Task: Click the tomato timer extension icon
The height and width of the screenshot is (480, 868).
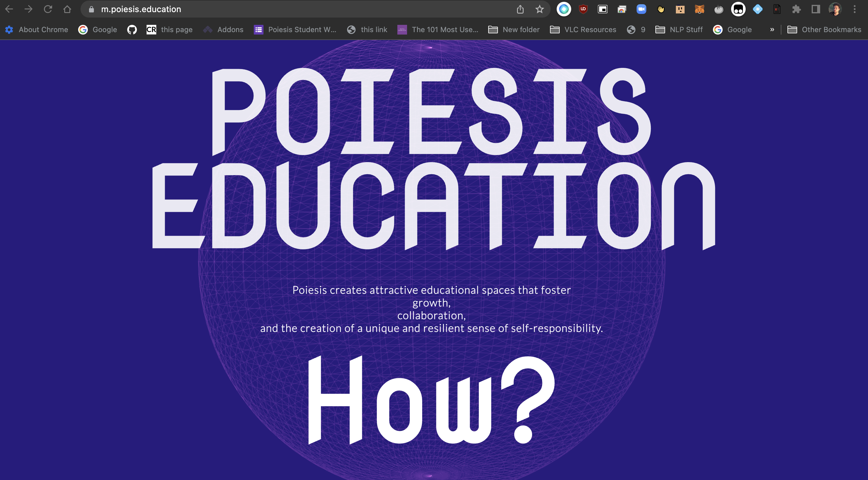Action: pyautogui.click(x=718, y=9)
